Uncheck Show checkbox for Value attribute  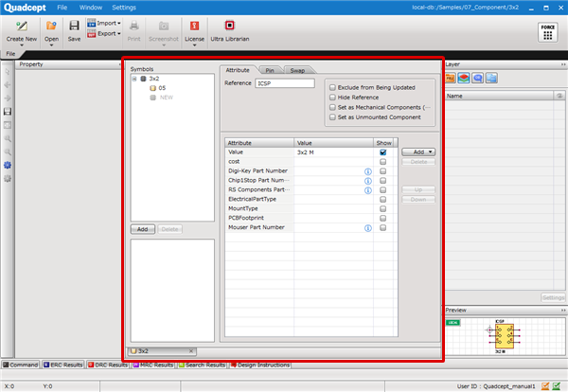pyautogui.click(x=383, y=151)
